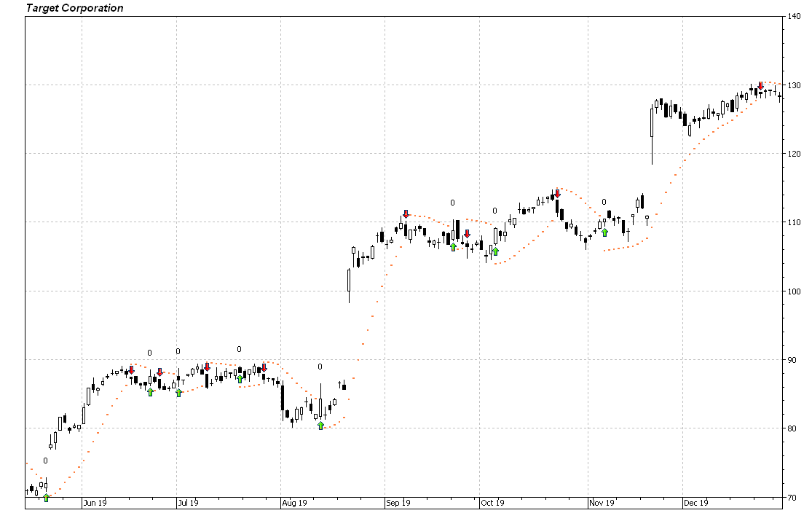This screenshot has width=812, height=513.
Task: Select the green buy arrow in late July
Action: pos(240,379)
